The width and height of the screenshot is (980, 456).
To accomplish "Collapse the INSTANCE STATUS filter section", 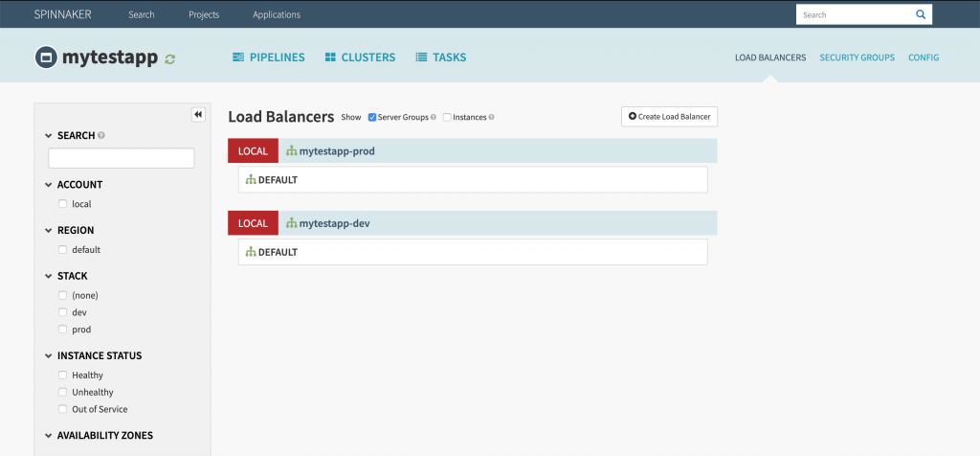I will click(49, 356).
